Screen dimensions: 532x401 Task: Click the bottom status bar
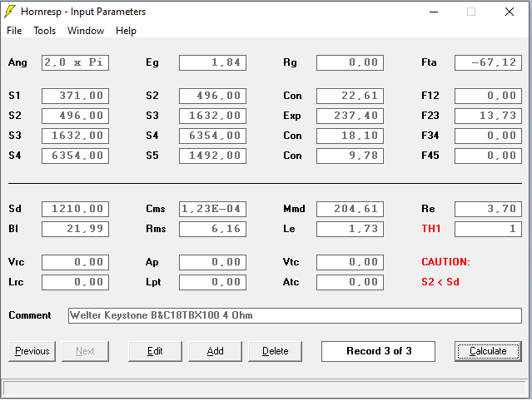click(265, 389)
